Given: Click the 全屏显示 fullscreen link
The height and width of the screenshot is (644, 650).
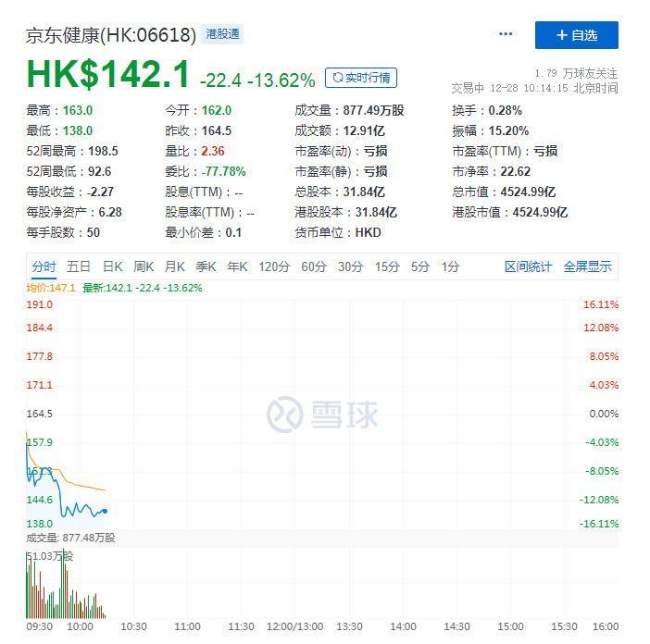Looking at the screenshot, I should click(587, 266).
